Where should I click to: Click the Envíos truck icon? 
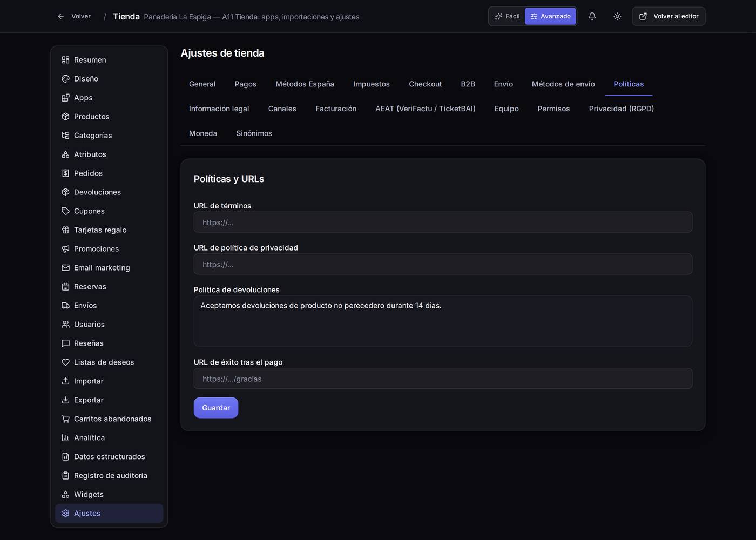pos(65,306)
